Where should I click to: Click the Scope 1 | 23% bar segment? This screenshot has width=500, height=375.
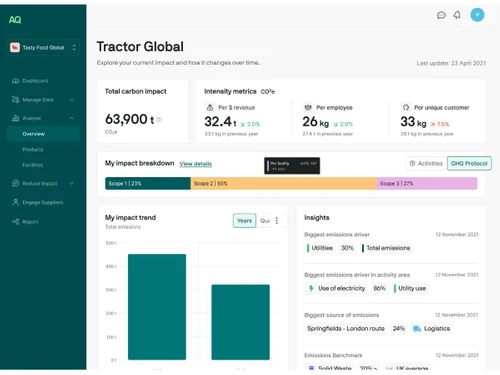pos(148,183)
